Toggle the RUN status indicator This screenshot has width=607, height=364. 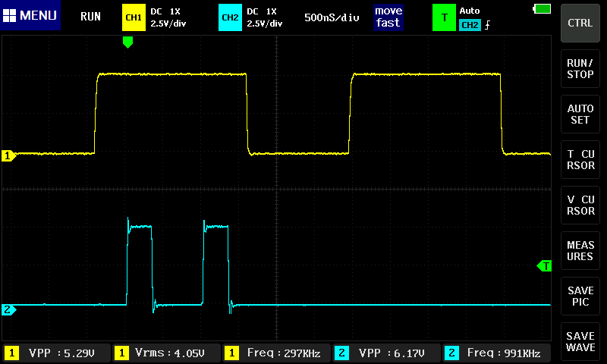tap(90, 17)
